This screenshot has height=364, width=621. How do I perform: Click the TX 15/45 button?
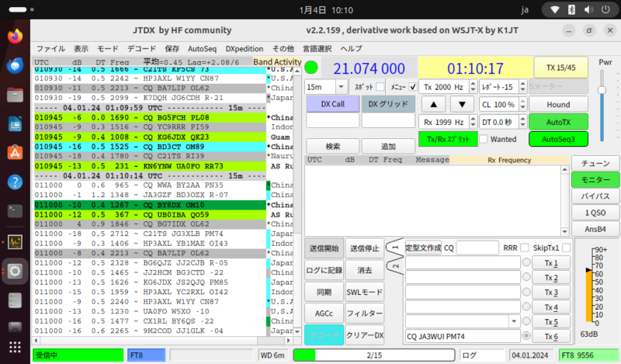560,68
